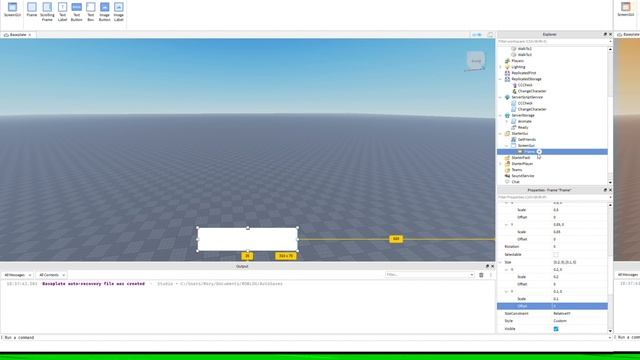The image size is (640, 360).
Task: Collapse ScreenGui in Explorer
Action: coord(507,146)
